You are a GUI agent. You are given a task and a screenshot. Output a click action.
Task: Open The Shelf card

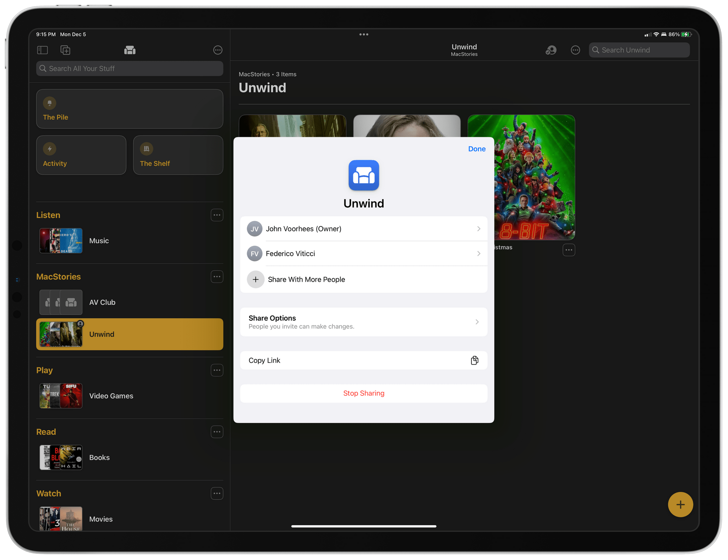pos(178,155)
